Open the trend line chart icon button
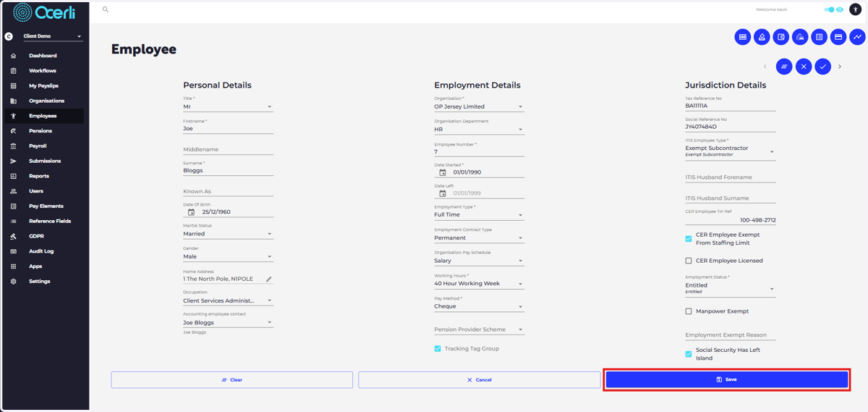Viewport: 868px width, 412px height. point(857,37)
